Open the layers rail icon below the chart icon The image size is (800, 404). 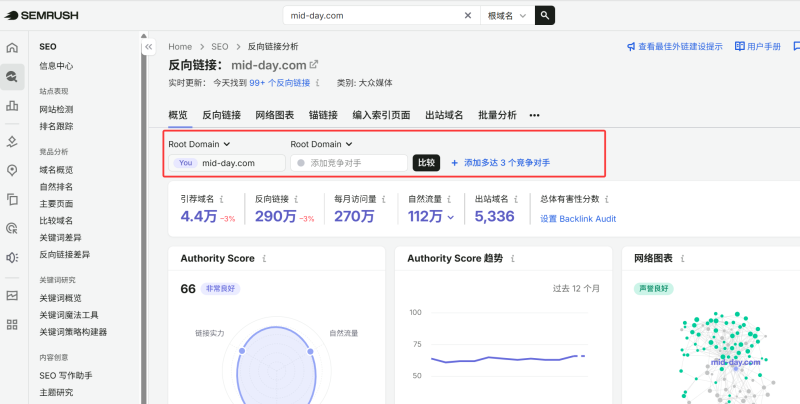[x=12, y=142]
